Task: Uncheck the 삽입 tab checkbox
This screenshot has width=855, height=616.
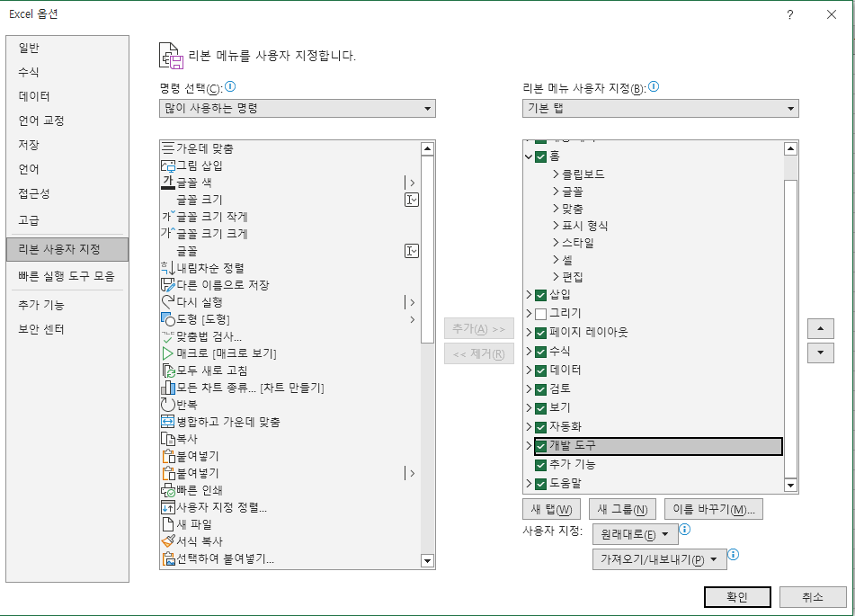Action: (x=541, y=295)
